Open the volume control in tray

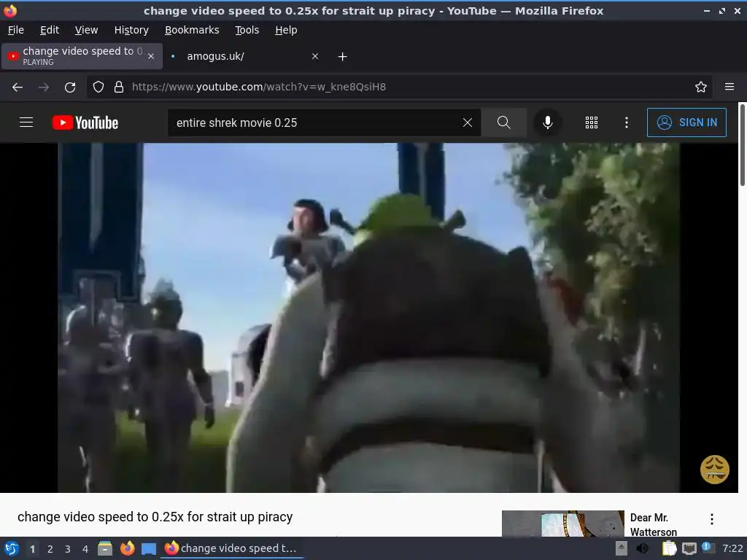642,548
